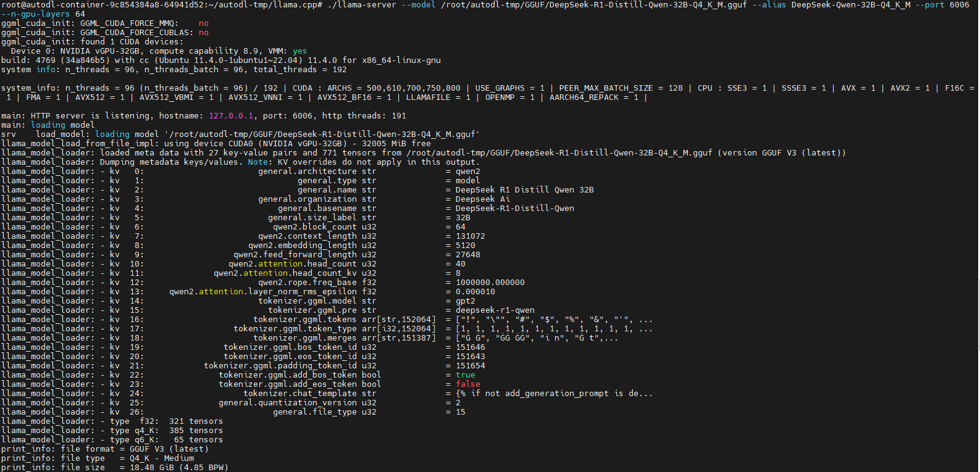Click the green 'yes' VMM value
Screen dimensions: 980x472
tap(299, 51)
